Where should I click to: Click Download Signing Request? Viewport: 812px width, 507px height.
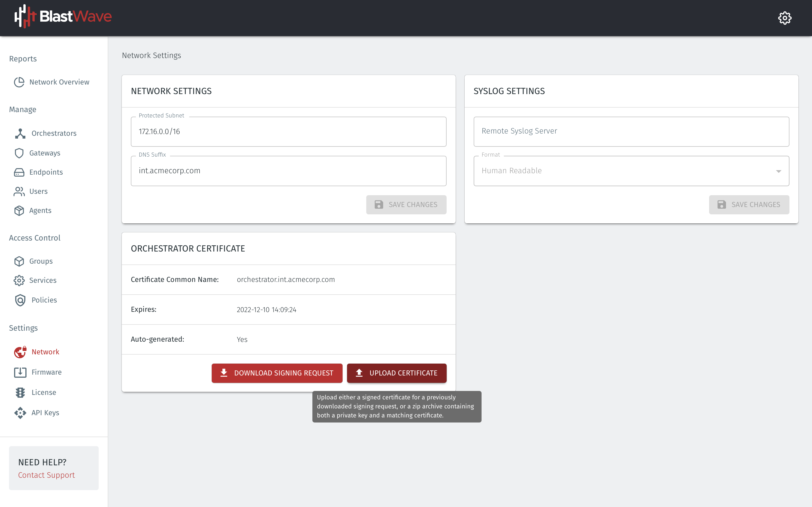(277, 373)
